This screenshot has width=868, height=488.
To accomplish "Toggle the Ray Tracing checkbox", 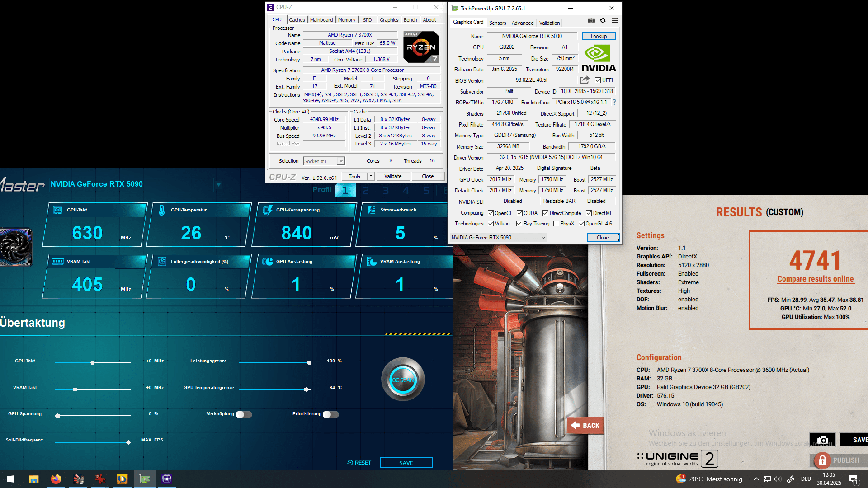I will 519,224.
